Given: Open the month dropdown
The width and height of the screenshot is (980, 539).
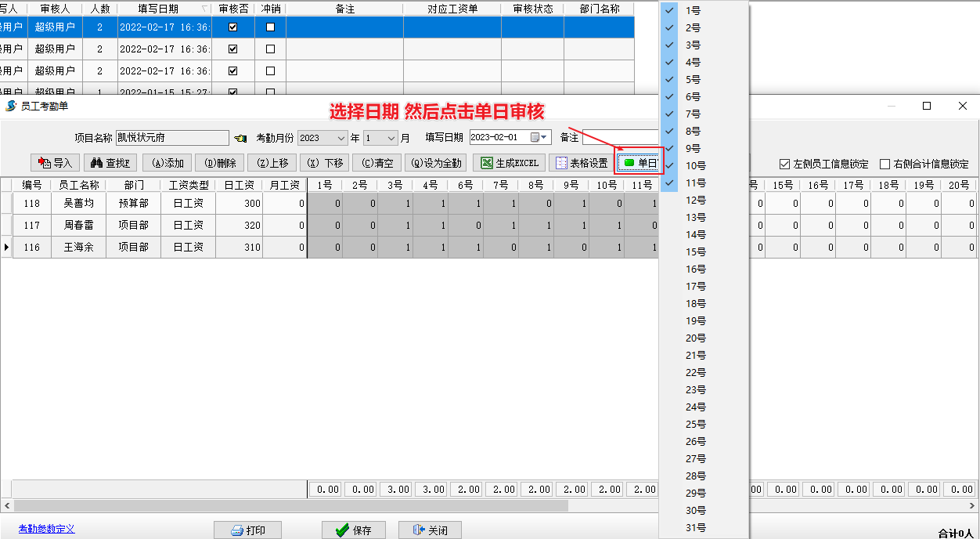Looking at the screenshot, I should [392, 138].
